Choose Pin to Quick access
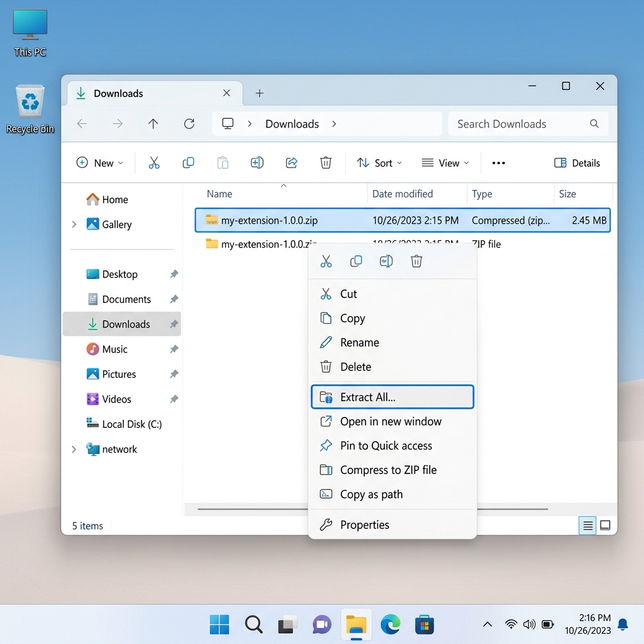 tap(392, 446)
